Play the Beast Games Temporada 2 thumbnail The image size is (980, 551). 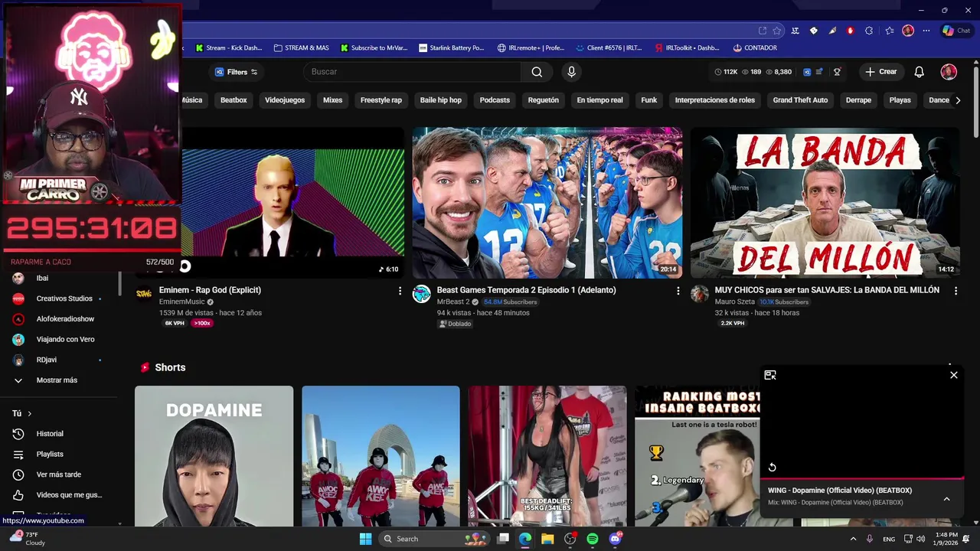[547, 203]
